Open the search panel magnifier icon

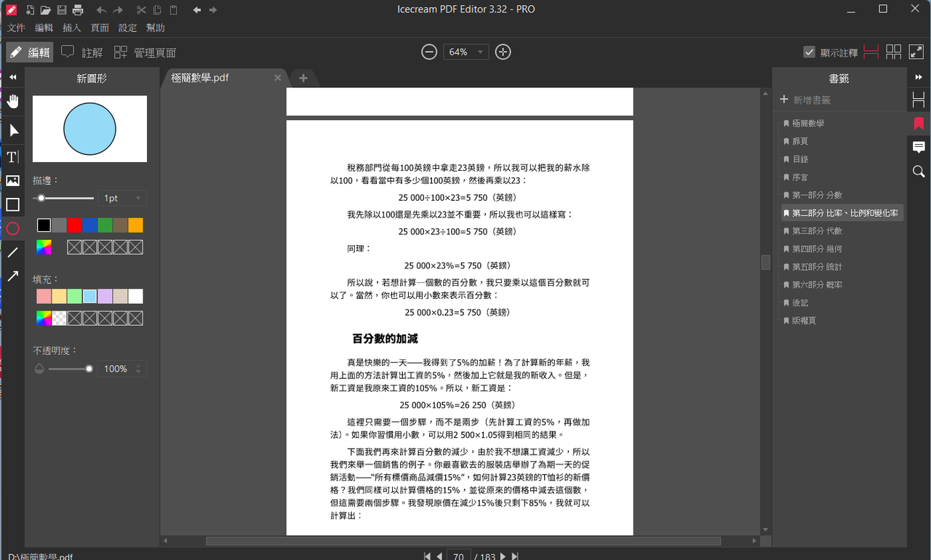tap(919, 172)
